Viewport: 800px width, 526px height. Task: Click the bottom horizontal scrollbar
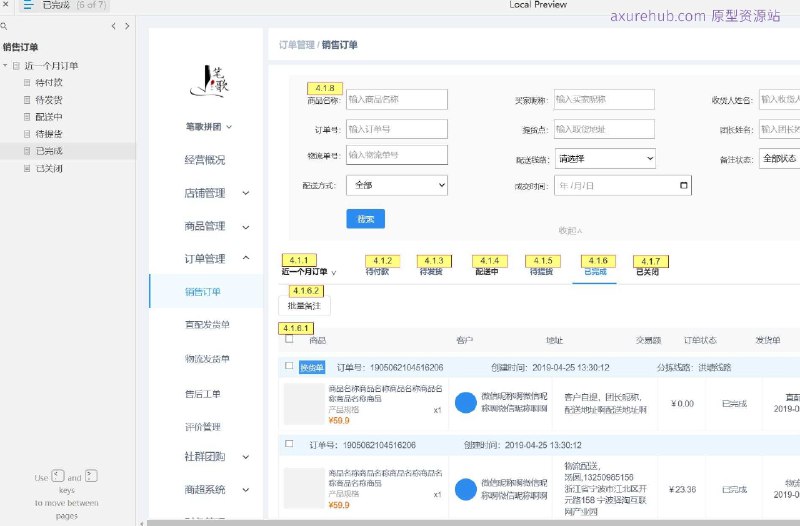[x=473, y=523]
